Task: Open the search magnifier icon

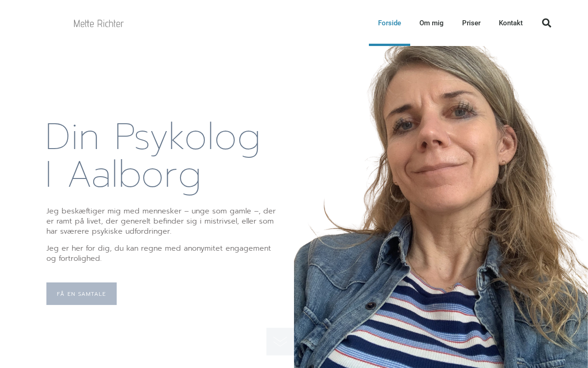Action: point(547,23)
